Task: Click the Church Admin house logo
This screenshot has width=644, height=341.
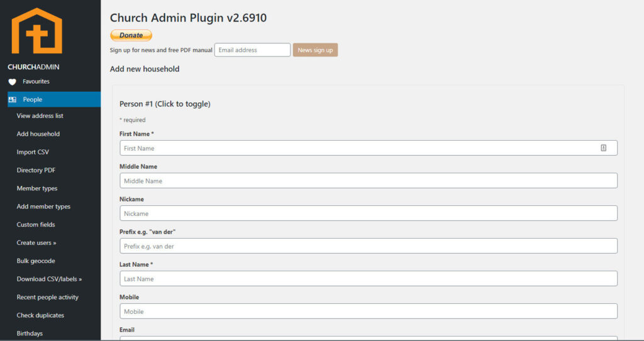Action: tap(36, 31)
